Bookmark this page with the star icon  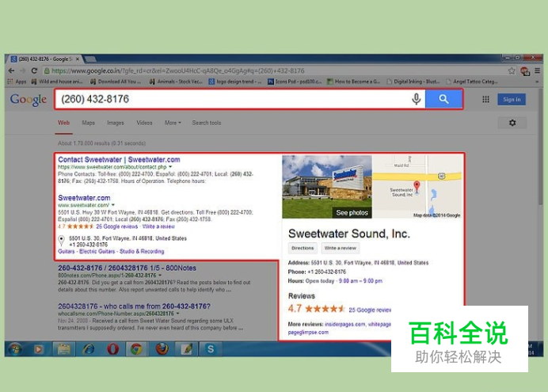point(512,71)
